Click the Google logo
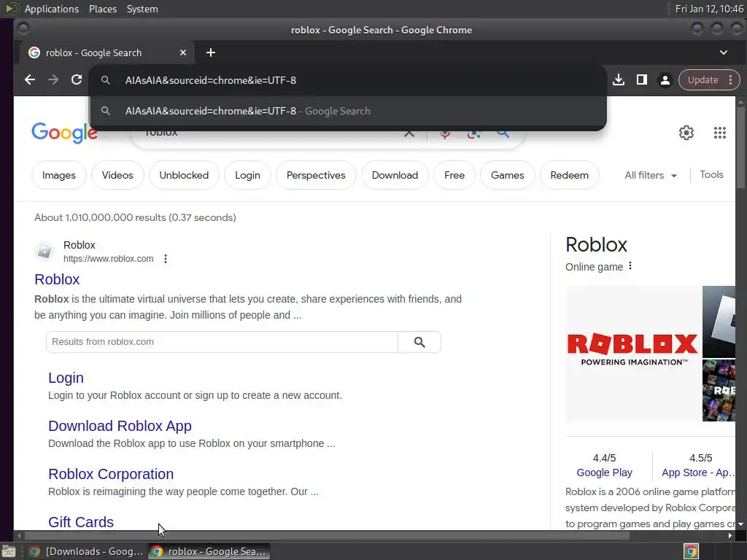The image size is (747, 560). 64,133
